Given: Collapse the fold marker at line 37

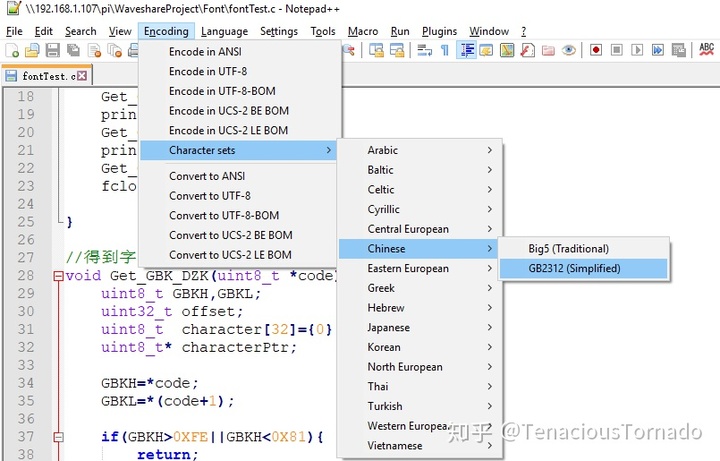Looking at the screenshot, I should click(58, 437).
